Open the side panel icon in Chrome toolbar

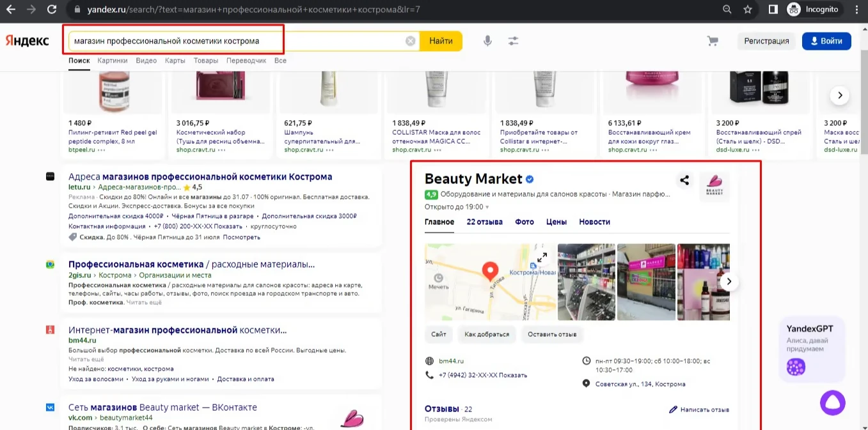[x=773, y=10]
